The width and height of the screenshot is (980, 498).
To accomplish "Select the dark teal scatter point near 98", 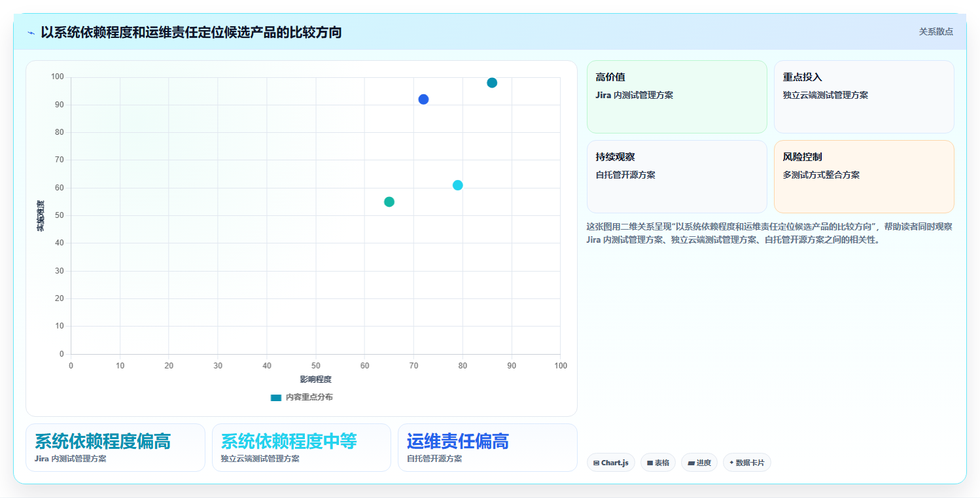I will point(492,82).
